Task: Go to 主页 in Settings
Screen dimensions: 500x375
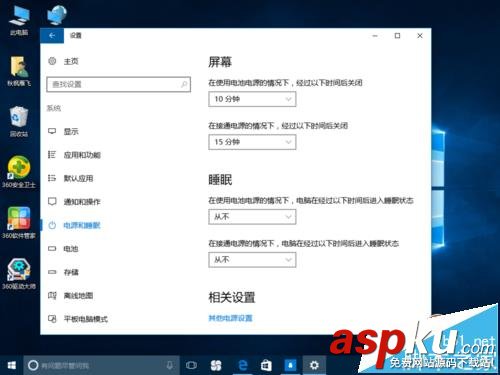Action: tap(71, 61)
